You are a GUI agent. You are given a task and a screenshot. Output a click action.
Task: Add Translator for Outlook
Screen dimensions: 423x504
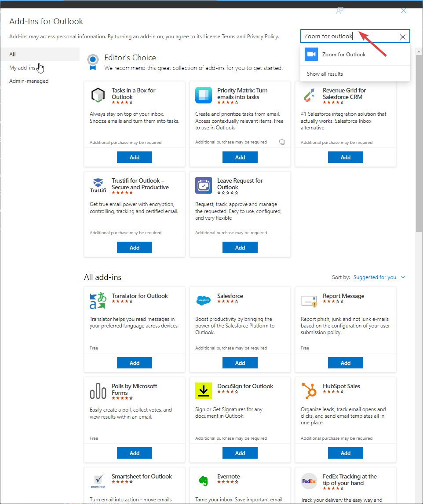click(x=134, y=363)
